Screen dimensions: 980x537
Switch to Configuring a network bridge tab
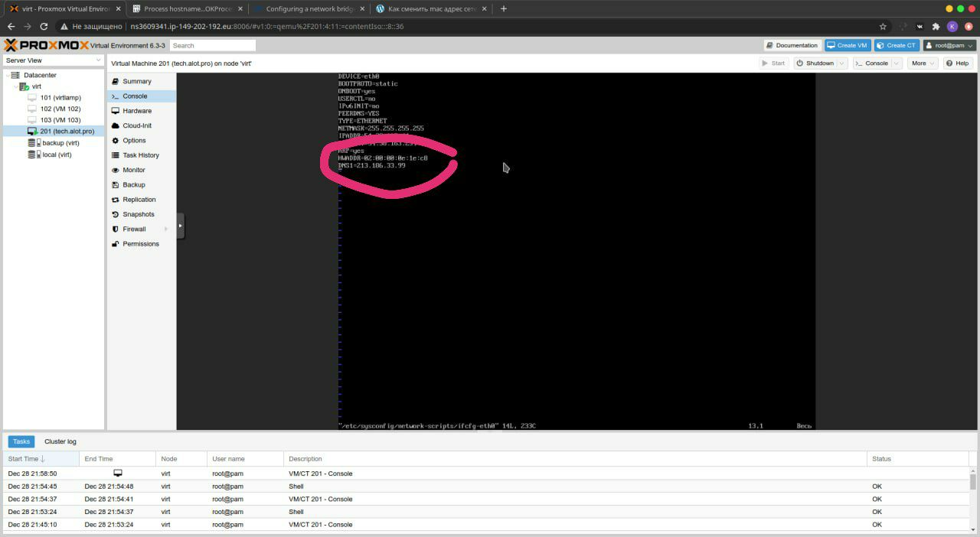tap(309, 8)
